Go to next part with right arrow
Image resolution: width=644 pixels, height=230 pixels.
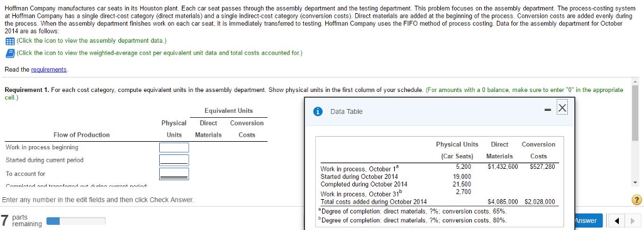point(632,221)
